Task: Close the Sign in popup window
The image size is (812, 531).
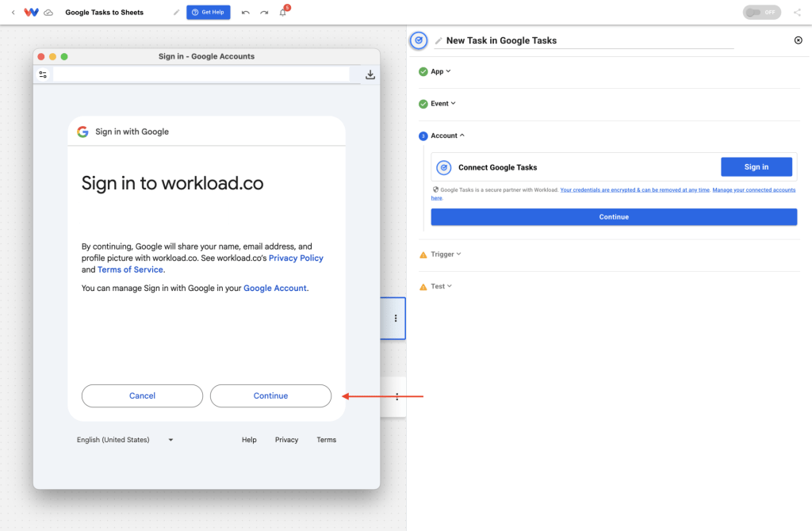Action: click(41, 56)
